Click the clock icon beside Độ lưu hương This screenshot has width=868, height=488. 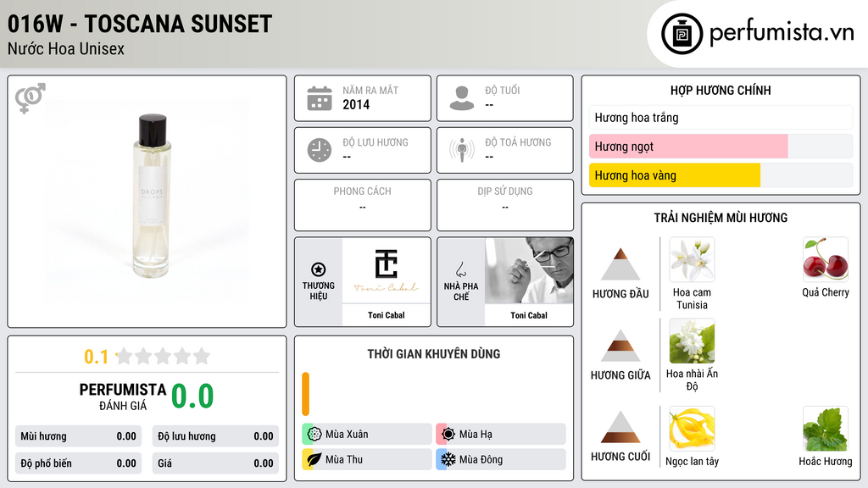(x=320, y=150)
